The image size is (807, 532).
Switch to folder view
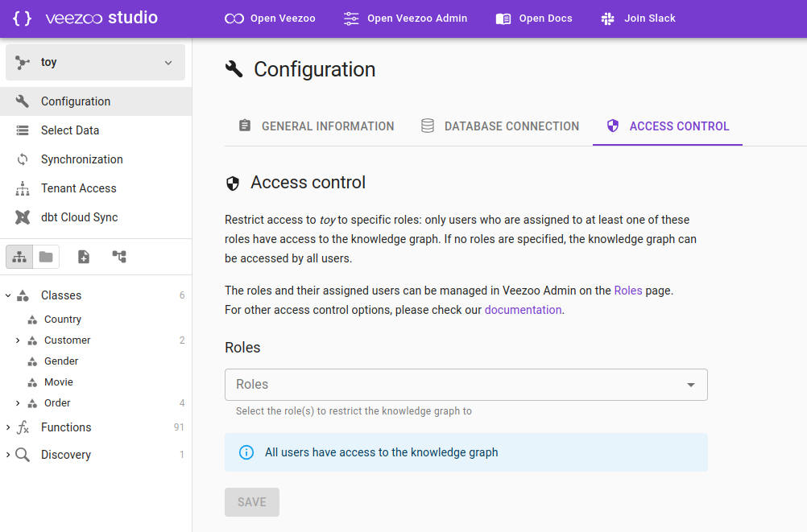(x=46, y=257)
